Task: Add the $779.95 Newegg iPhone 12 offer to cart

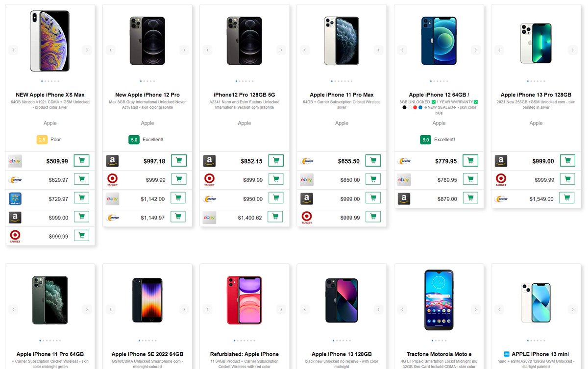Action: [470, 161]
